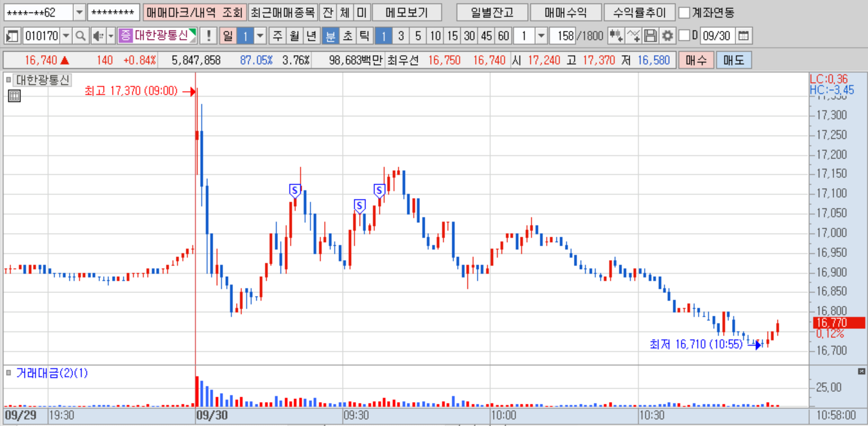Expand the stock code 010170 dropdown
This screenshot has height=426, width=868.
coord(66,36)
